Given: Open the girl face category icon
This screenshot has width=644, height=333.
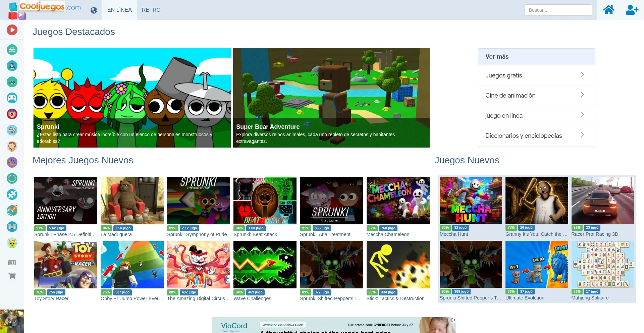Looking at the screenshot, I should click(x=12, y=146).
